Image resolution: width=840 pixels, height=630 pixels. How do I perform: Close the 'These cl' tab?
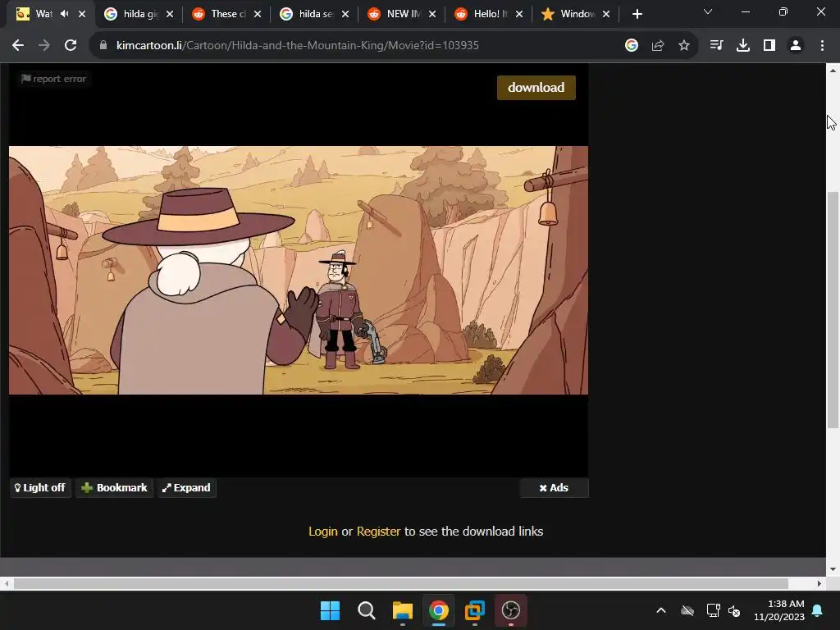258,15
